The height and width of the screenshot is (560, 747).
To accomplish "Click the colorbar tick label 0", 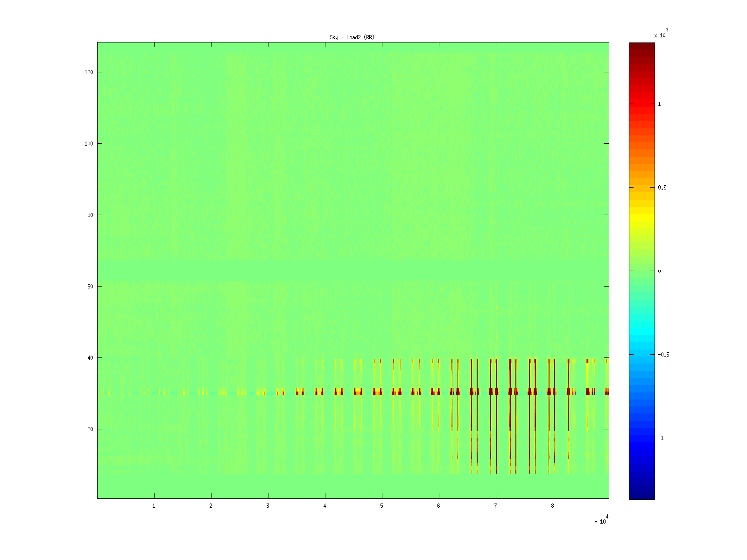I will [x=659, y=271].
